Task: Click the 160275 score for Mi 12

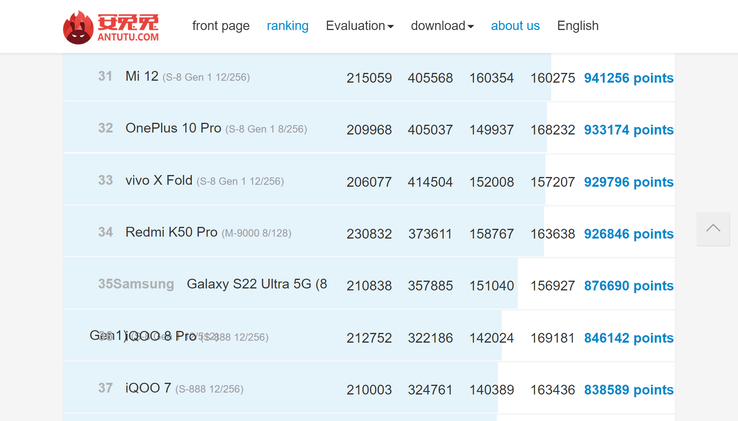Action: click(x=553, y=78)
